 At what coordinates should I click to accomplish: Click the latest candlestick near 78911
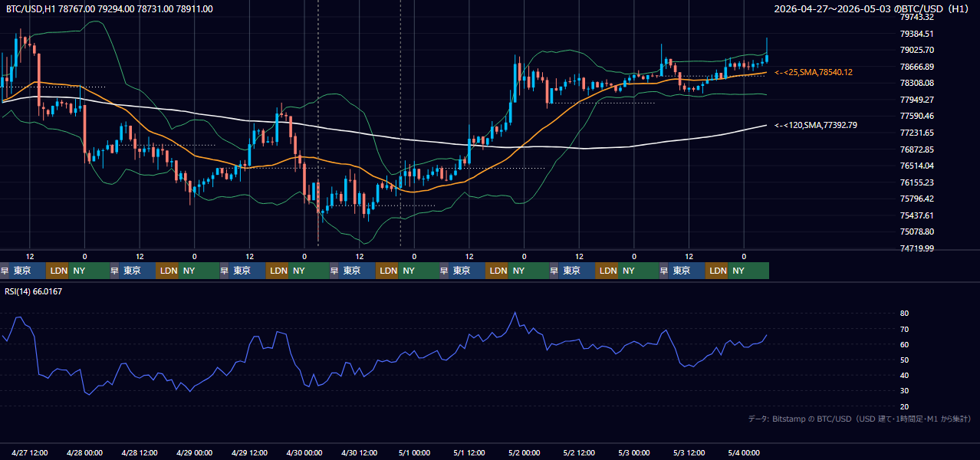[767, 58]
